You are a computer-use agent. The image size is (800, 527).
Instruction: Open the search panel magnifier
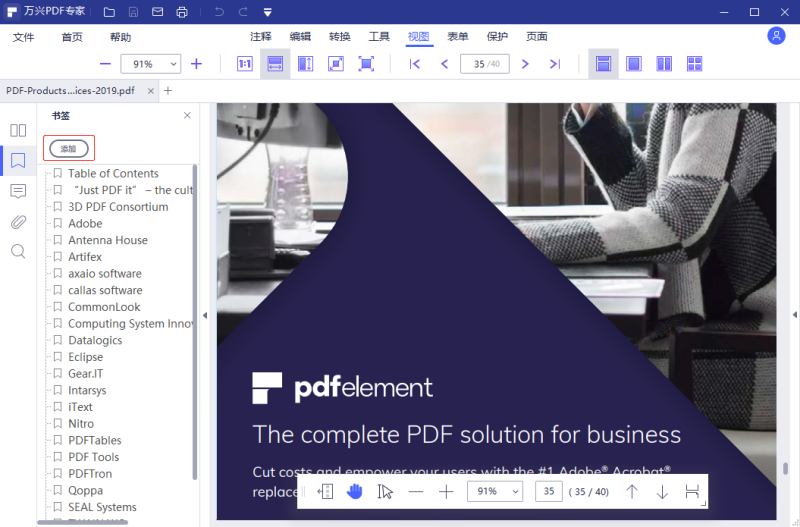pos(18,252)
